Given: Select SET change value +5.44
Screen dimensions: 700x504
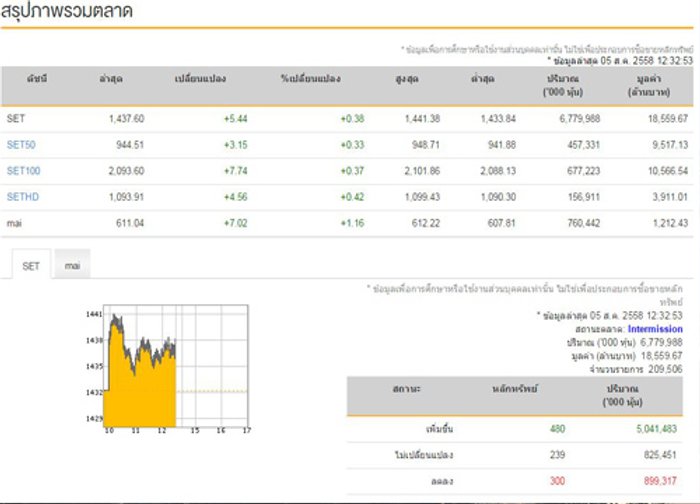Looking at the screenshot, I should tap(235, 119).
